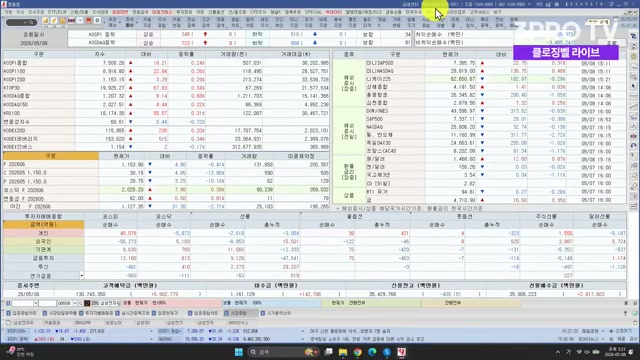The image size is (640, 360).
Task: Click the screen-number search field at top-left
Action: [x=21, y=22]
